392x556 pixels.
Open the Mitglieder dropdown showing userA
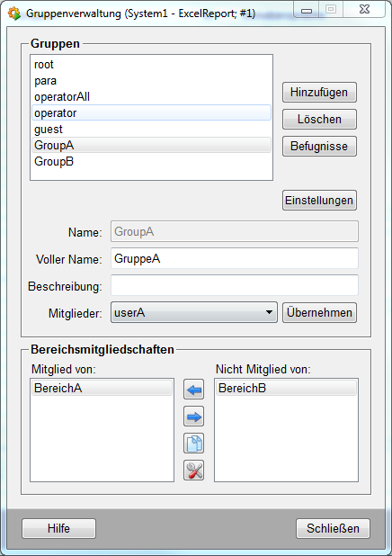(194, 312)
